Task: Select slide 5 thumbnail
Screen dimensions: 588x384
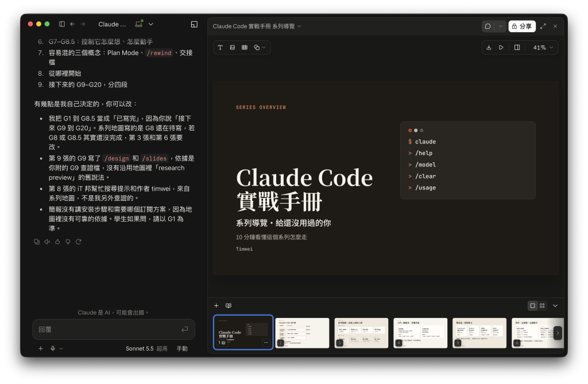Action: click(x=479, y=333)
